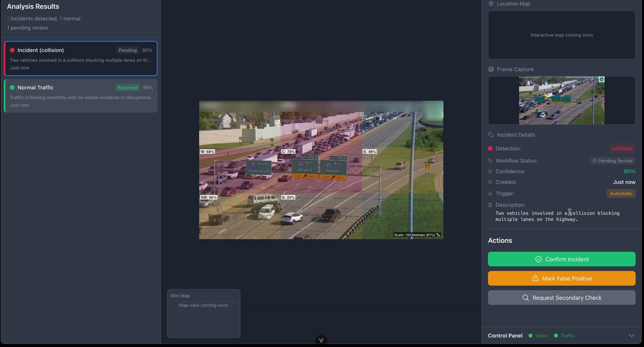Screen dimensions: 644x347
Task: Click 'Map view coming soon' text
Action: 204,305
